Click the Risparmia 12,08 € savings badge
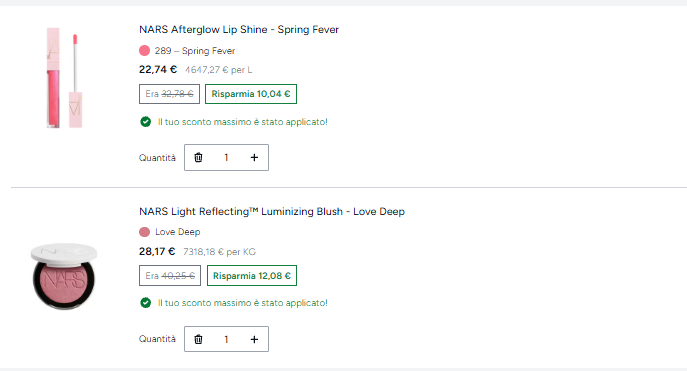The width and height of the screenshot is (687, 371). pos(252,276)
